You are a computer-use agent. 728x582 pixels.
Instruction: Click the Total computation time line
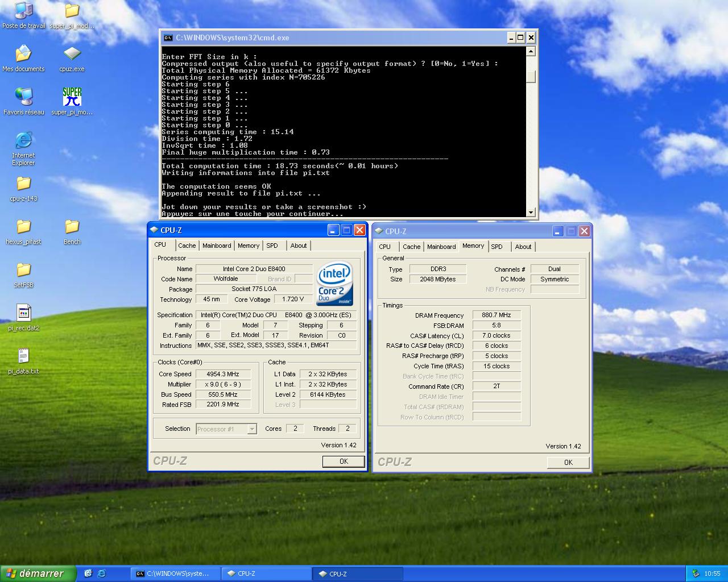pos(280,166)
